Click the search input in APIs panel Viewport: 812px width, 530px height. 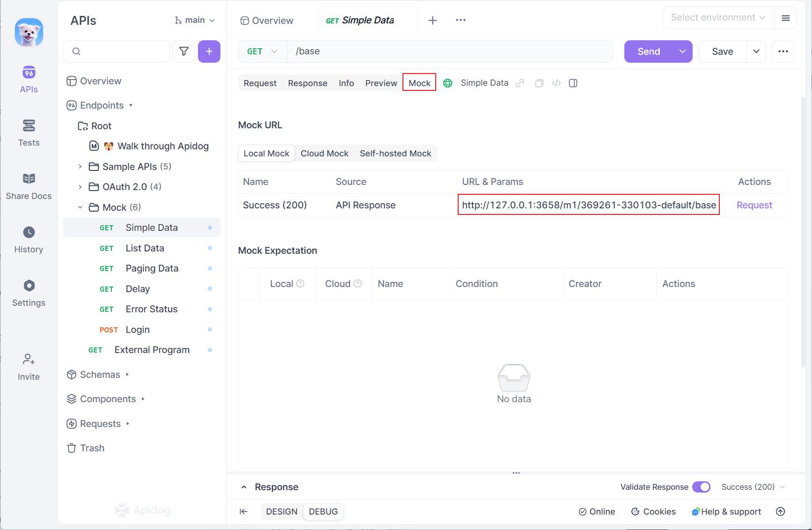click(117, 52)
